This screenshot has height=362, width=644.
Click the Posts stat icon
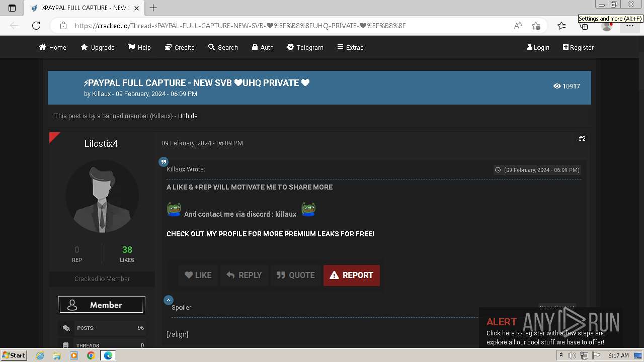point(66,328)
